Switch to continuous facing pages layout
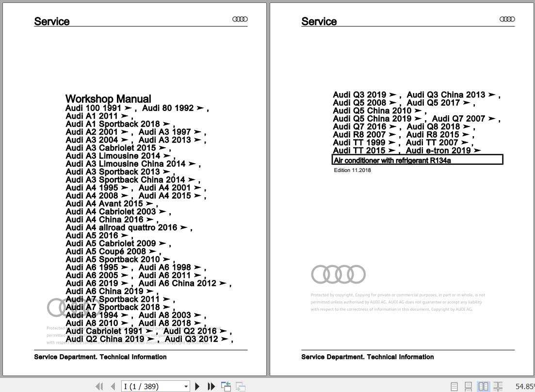 point(498,386)
